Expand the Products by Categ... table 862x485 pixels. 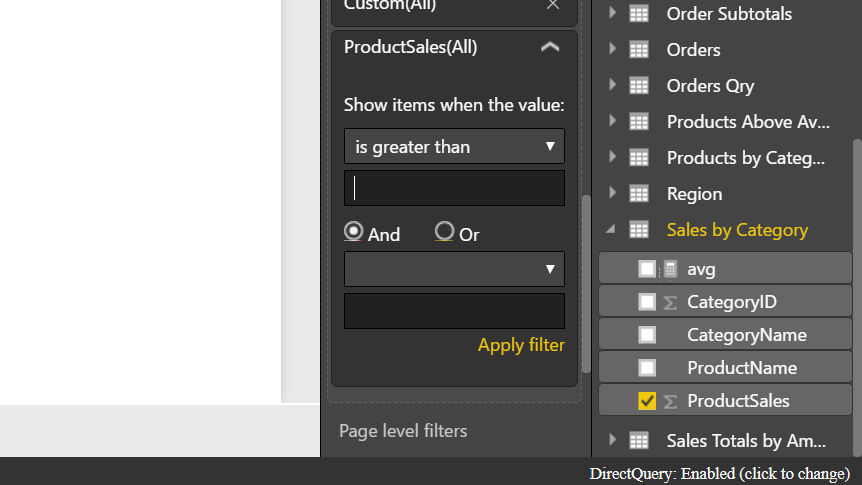click(612, 158)
